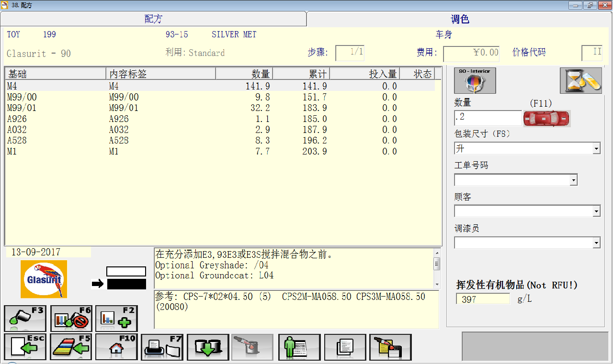Select the M4 row in the formula table
Screen dimensions: 613x364
click(x=220, y=86)
